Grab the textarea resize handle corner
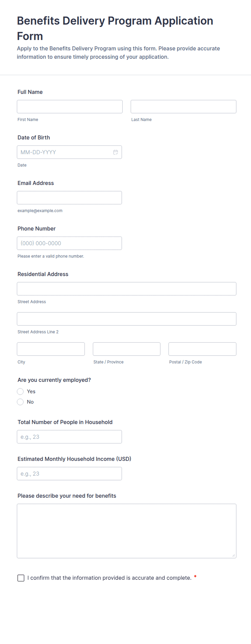 233,555
